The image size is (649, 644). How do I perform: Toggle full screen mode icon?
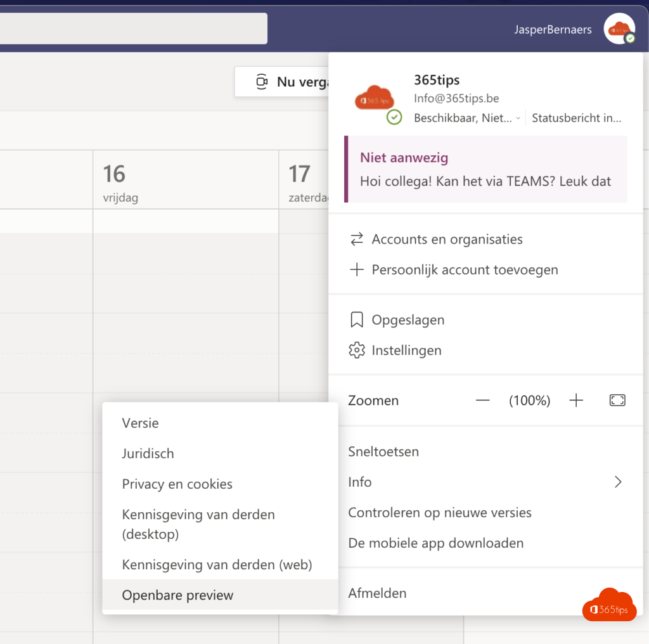[617, 401]
